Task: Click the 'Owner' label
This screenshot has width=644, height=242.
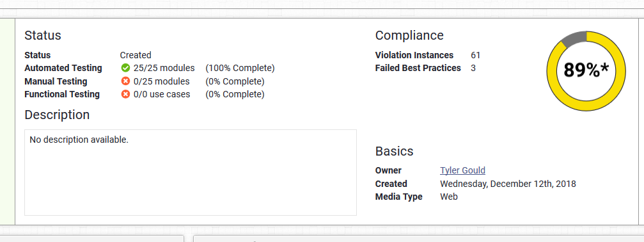Action: (389, 170)
